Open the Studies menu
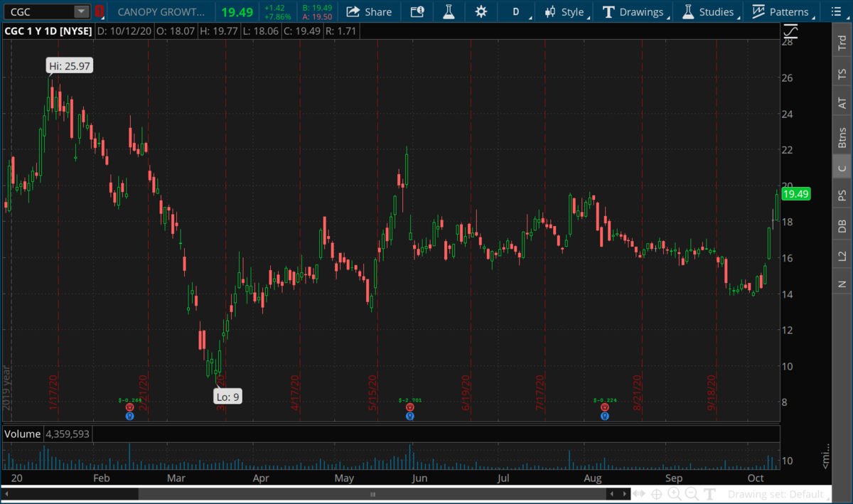The height and width of the screenshot is (504, 853). pos(708,11)
